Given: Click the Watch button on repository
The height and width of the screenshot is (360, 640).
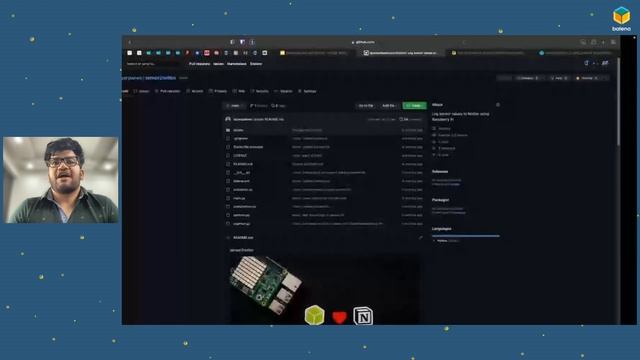Looking at the screenshot, I should tap(529, 78).
